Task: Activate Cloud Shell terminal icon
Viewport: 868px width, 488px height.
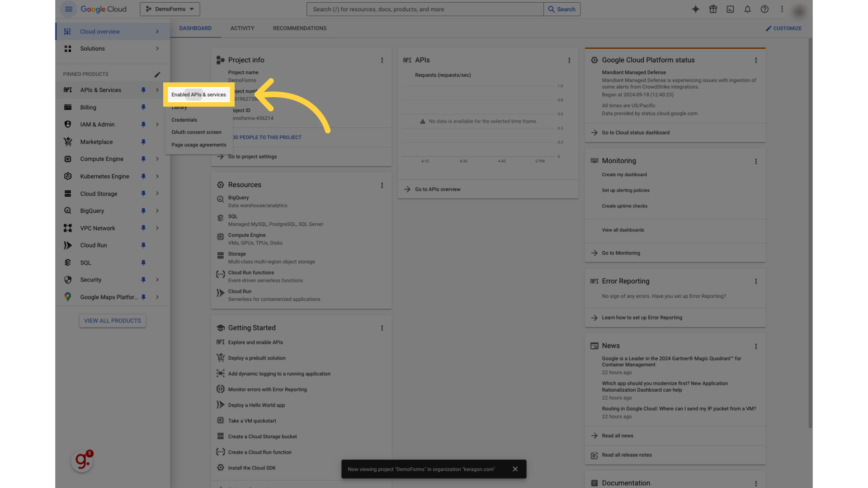Action: 730,9
